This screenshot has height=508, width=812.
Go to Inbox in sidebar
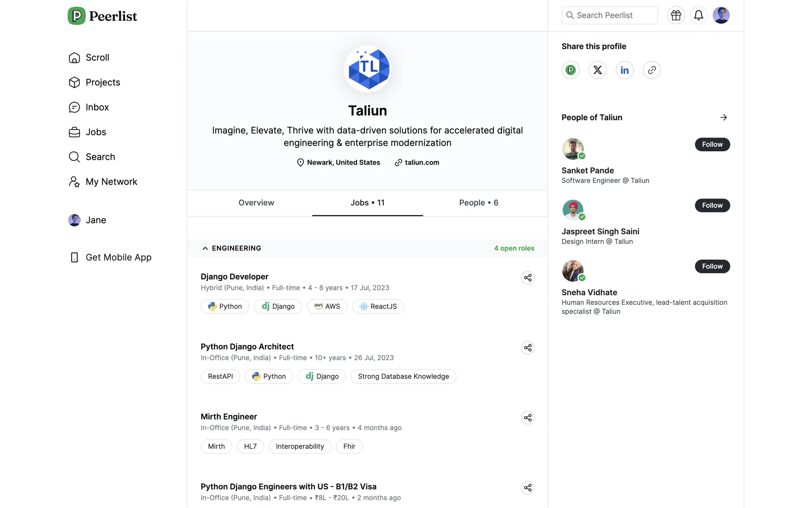click(x=97, y=107)
